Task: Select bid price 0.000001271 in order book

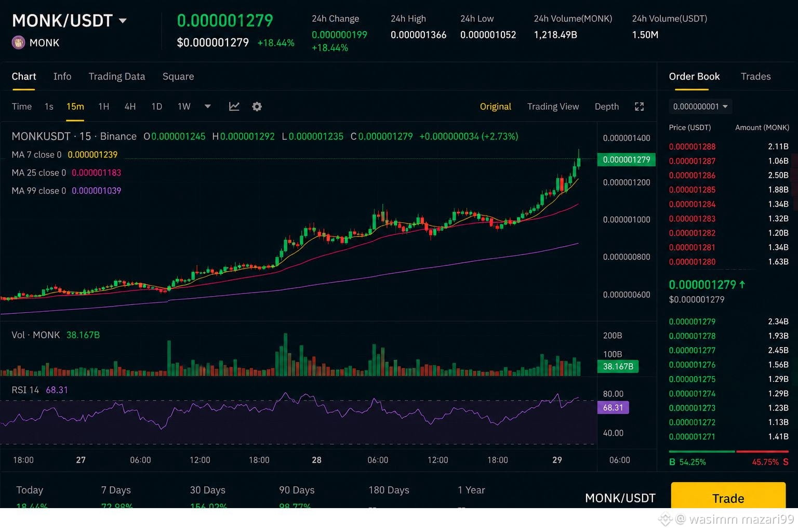Action: click(692, 437)
